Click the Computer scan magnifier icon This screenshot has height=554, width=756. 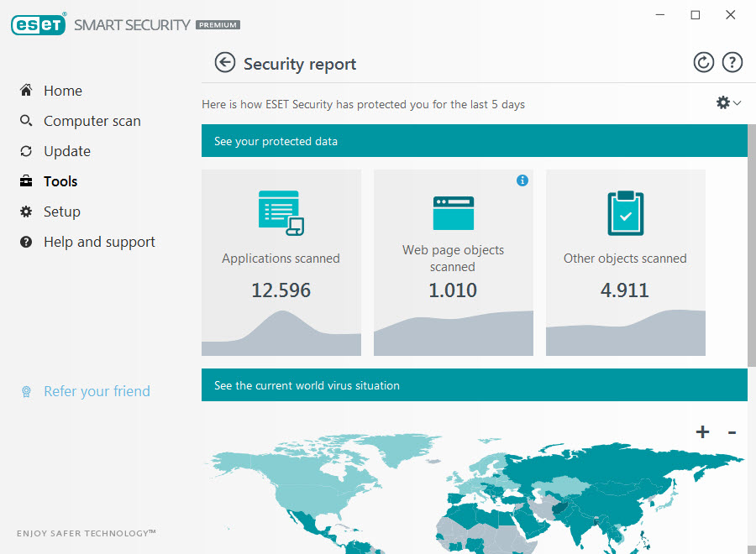click(x=26, y=120)
